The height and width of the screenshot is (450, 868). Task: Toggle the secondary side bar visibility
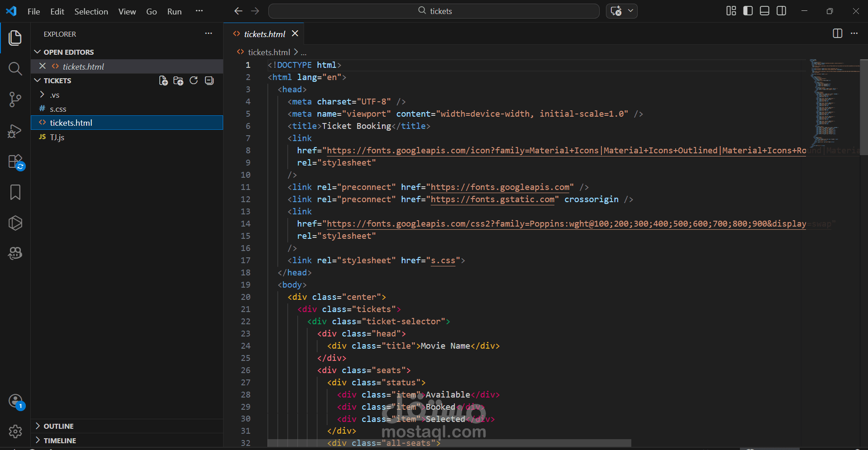click(781, 11)
